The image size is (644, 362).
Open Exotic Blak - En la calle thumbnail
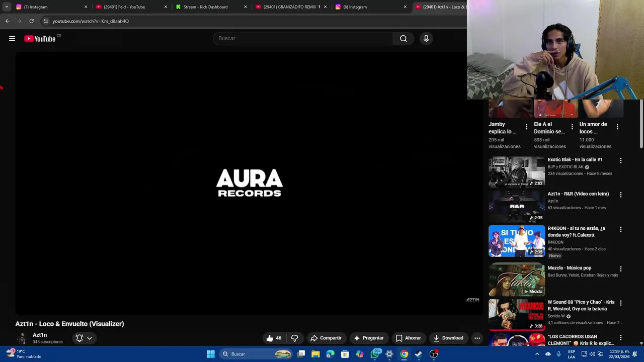(517, 172)
